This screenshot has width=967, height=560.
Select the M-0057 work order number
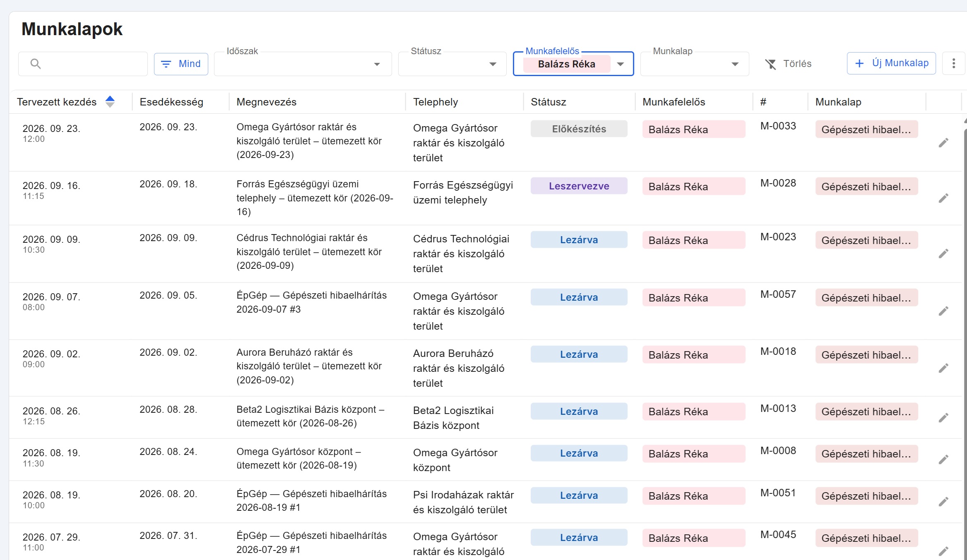click(778, 294)
